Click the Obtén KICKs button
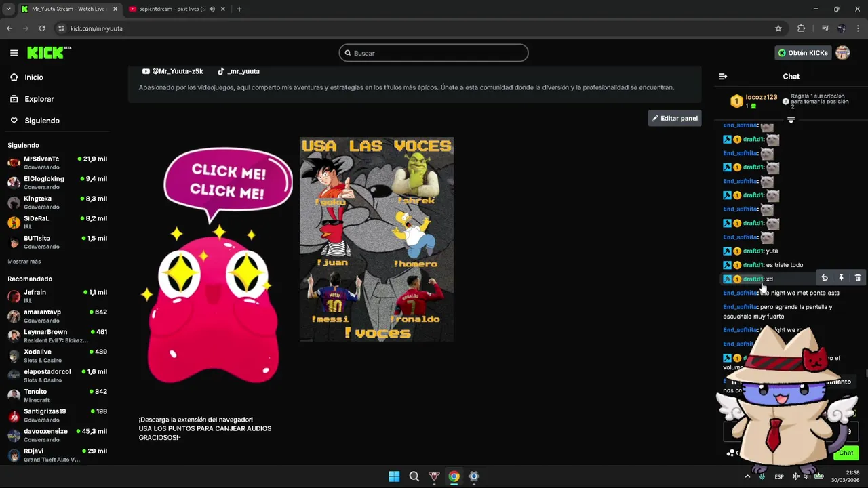The image size is (868, 488). pyautogui.click(x=803, y=53)
